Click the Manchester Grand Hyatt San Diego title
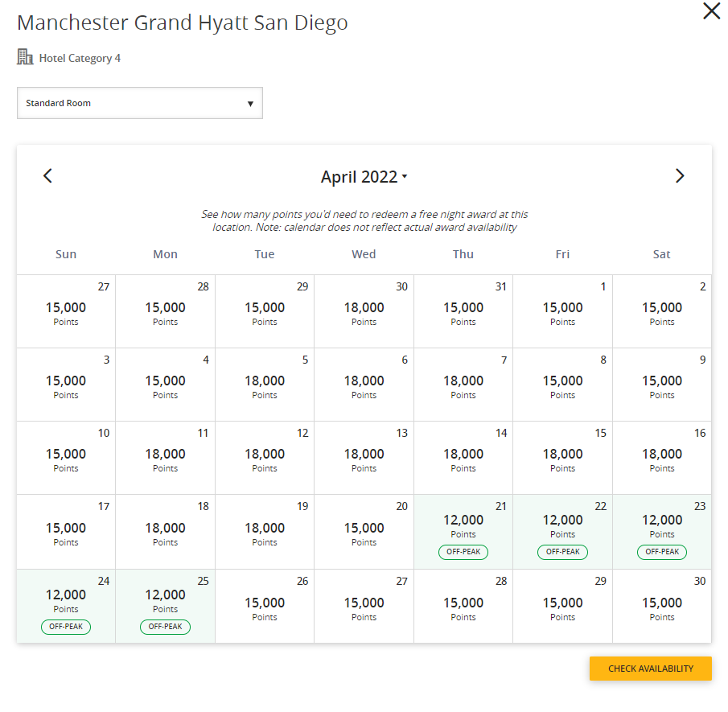This screenshot has height=712, width=728. click(x=183, y=23)
